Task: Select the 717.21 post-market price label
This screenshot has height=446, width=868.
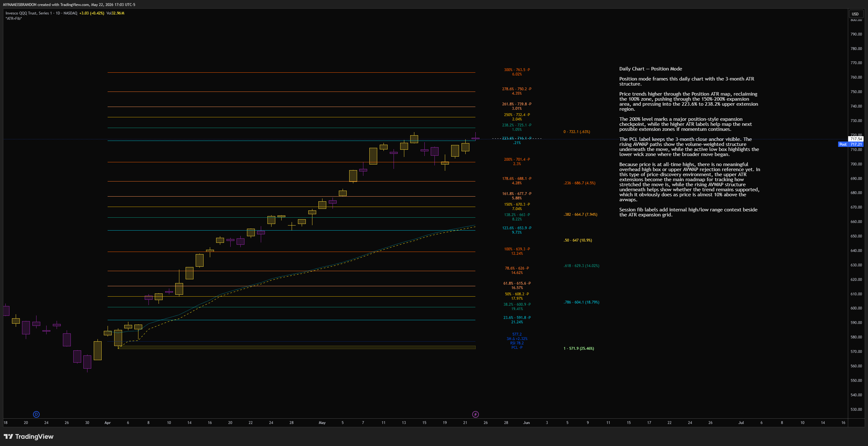Action: pos(856,144)
